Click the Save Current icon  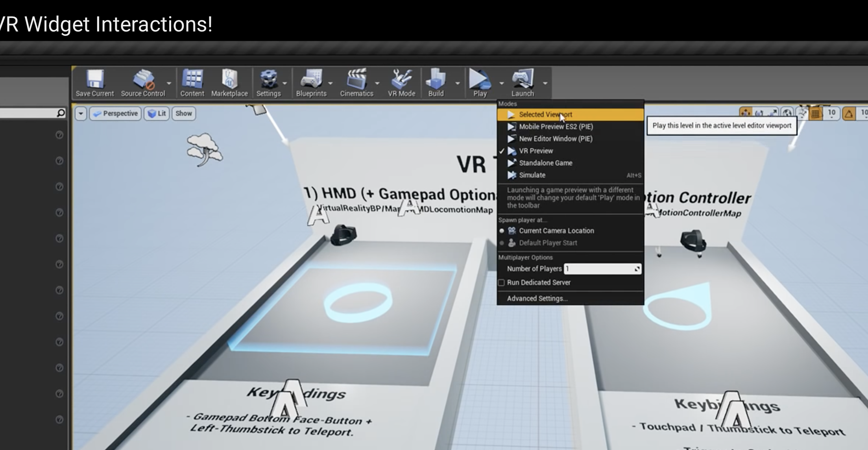pyautogui.click(x=94, y=79)
